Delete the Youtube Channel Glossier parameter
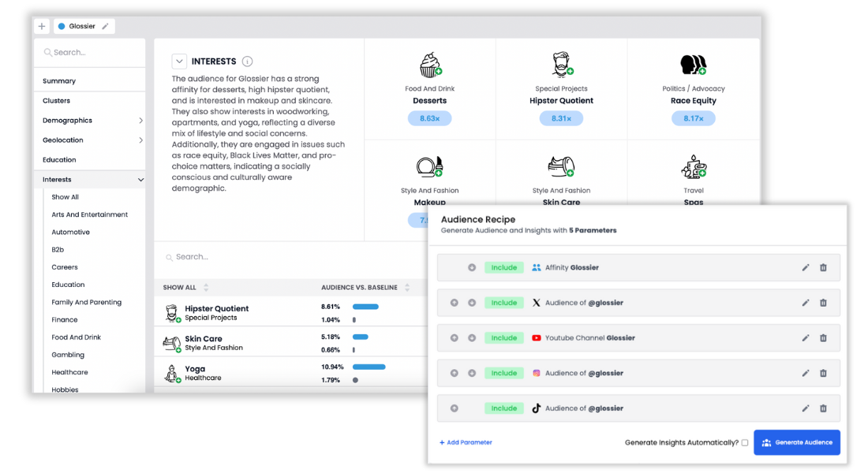The height and width of the screenshot is (473, 868). click(x=823, y=338)
